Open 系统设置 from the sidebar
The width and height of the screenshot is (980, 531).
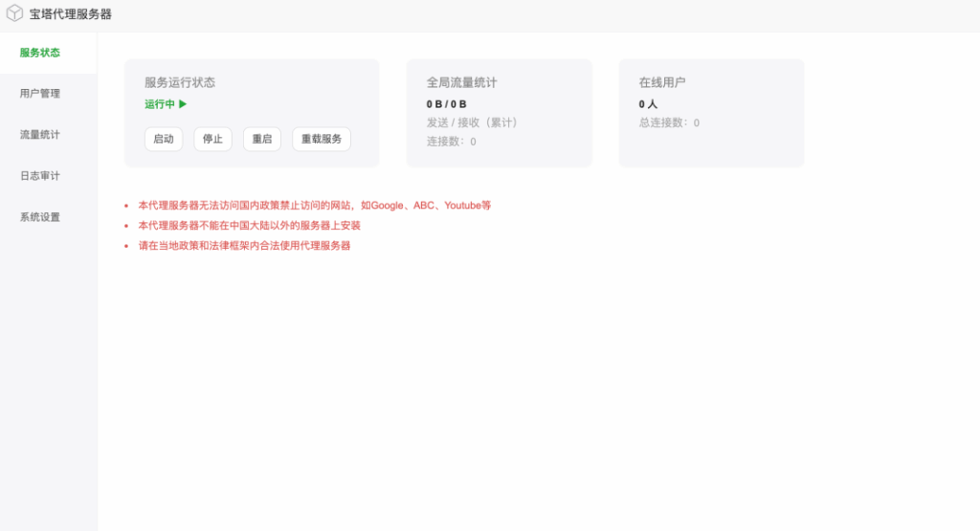pos(40,217)
